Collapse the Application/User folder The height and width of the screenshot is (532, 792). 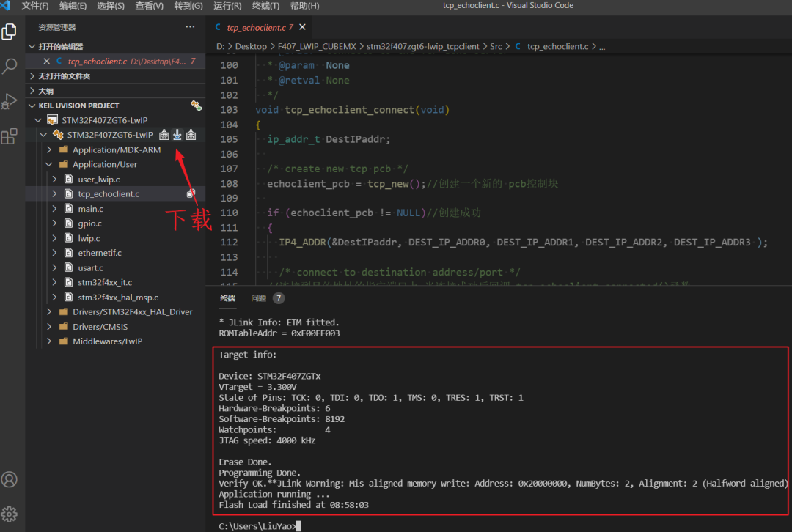49,165
